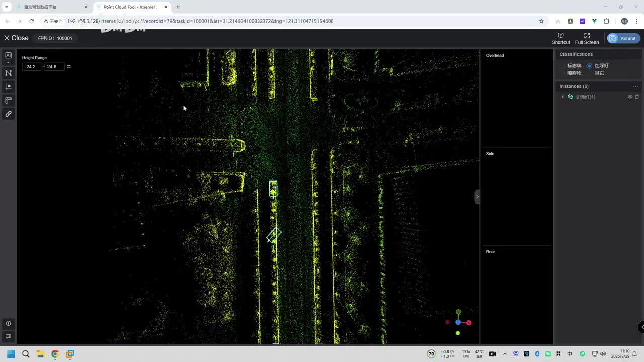Switch to the 自动驾驶数据平台 browser tab
644x362 pixels.
(40, 7)
